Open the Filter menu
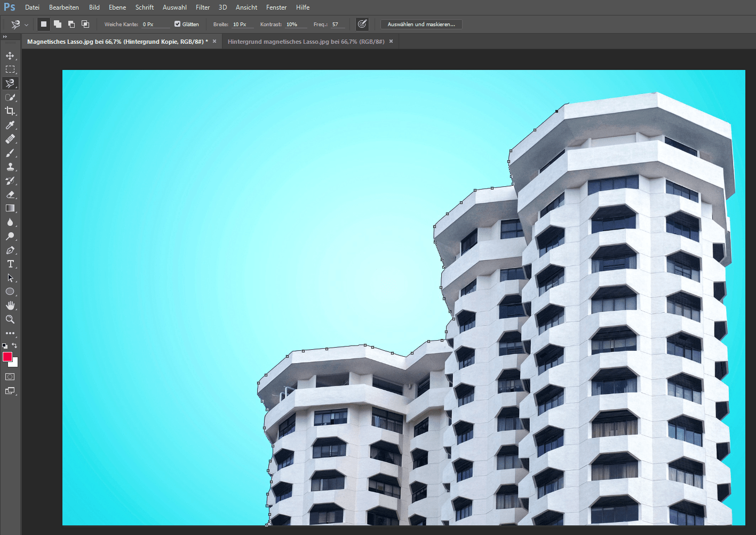This screenshot has height=535, width=756. 203,7
